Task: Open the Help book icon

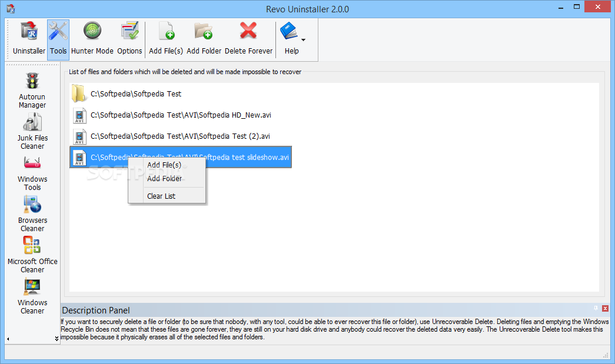Action: coord(289,31)
